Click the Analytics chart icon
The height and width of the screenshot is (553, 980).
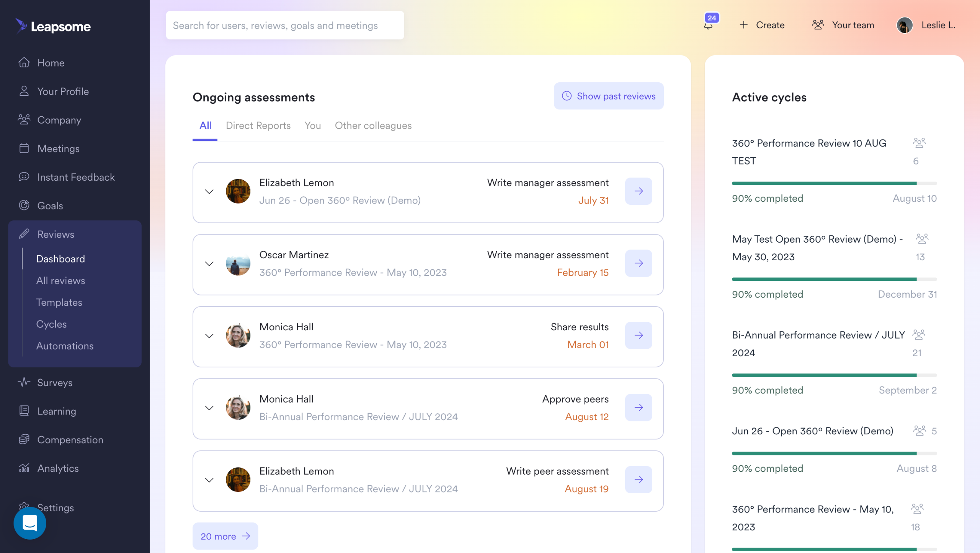24,468
